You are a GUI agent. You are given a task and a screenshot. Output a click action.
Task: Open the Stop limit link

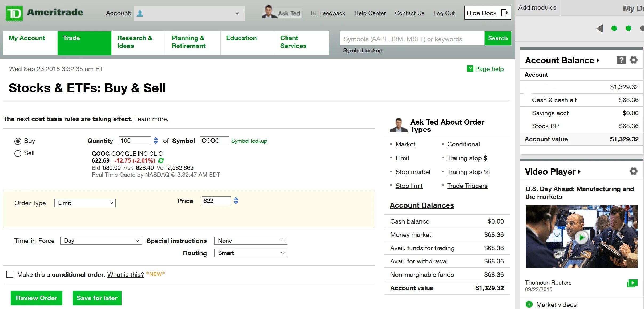click(409, 186)
